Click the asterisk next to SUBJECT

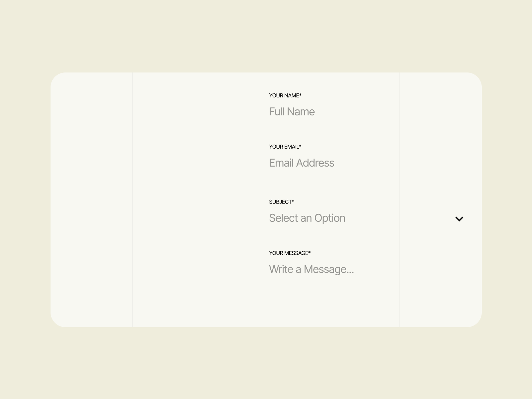293,201
